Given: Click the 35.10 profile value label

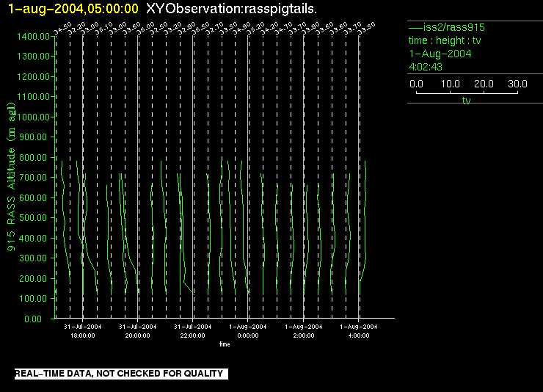Looking at the screenshot, I should click(x=104, y=29).
